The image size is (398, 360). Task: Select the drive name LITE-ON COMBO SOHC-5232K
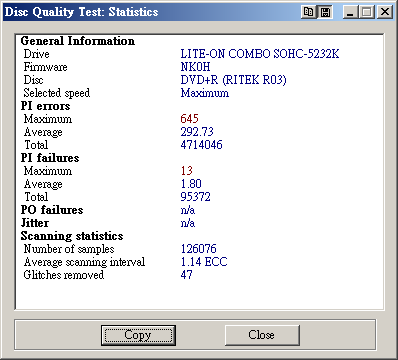[260, 54]
